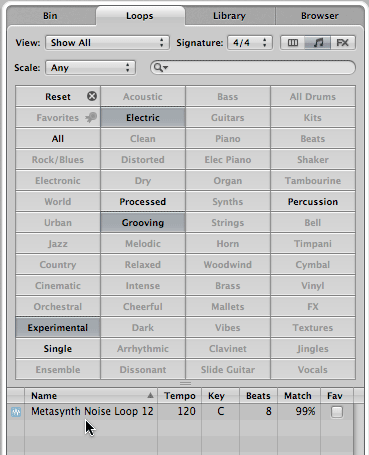
Task: Select the Strings category button
Action: (x=228, y=222)
